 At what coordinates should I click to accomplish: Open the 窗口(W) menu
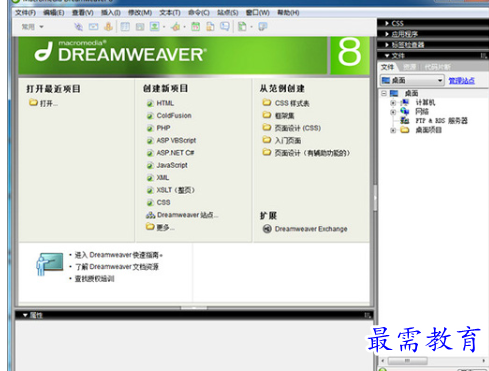point(258,13)
